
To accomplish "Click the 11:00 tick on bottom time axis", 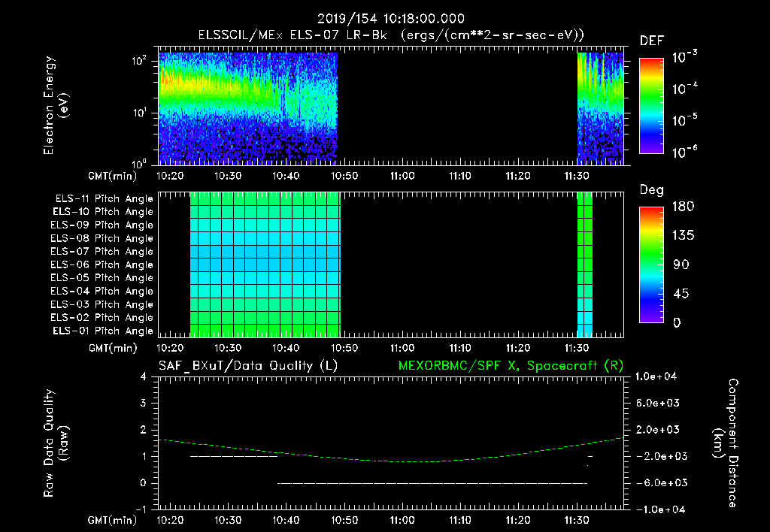I will pyautogui.click(x=402, y=520).
